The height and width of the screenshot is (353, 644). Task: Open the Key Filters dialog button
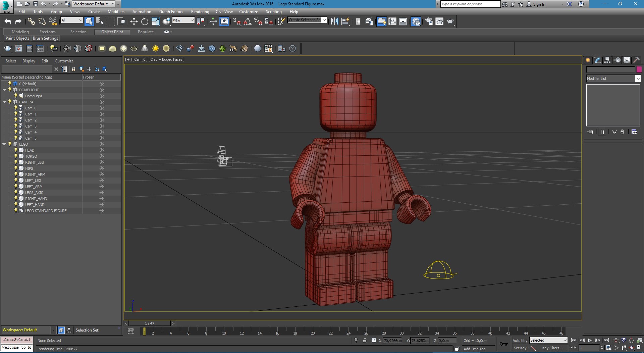point(552,348)
